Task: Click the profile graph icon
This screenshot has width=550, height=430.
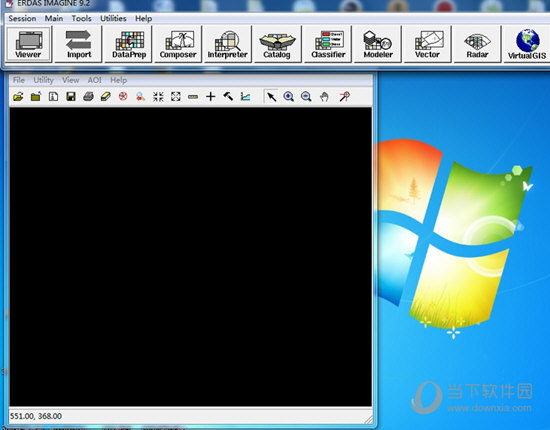Action: click(246, 96)
